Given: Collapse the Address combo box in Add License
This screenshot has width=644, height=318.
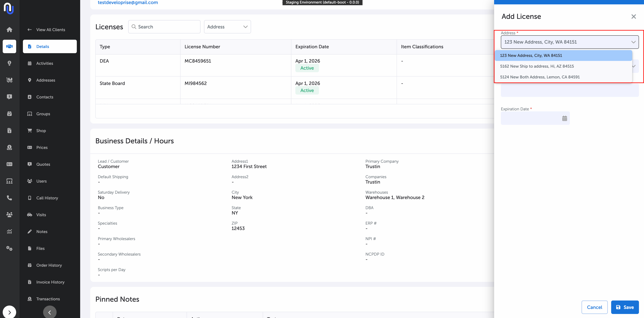Looking at the screenshot, I should [633, 42].
